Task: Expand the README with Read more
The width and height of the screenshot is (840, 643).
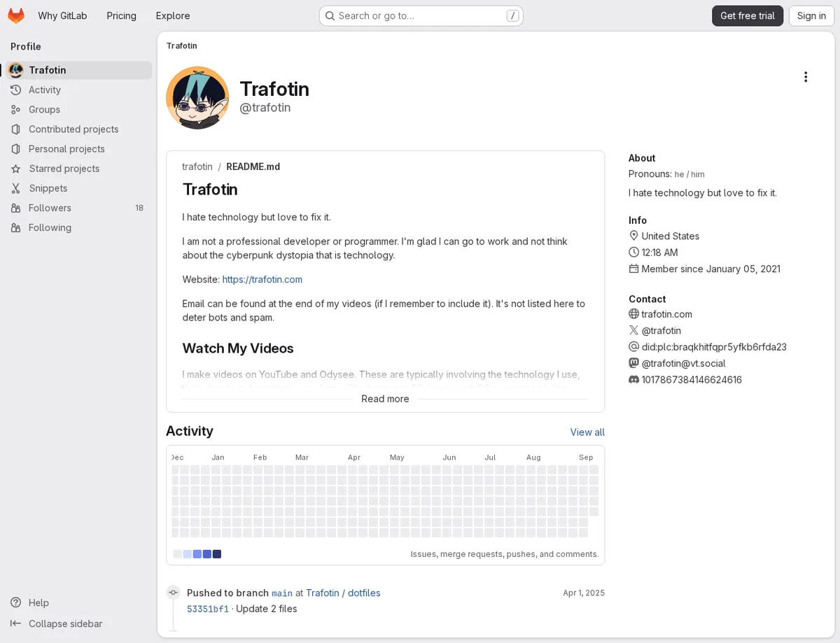Action: tap(385, 399)
